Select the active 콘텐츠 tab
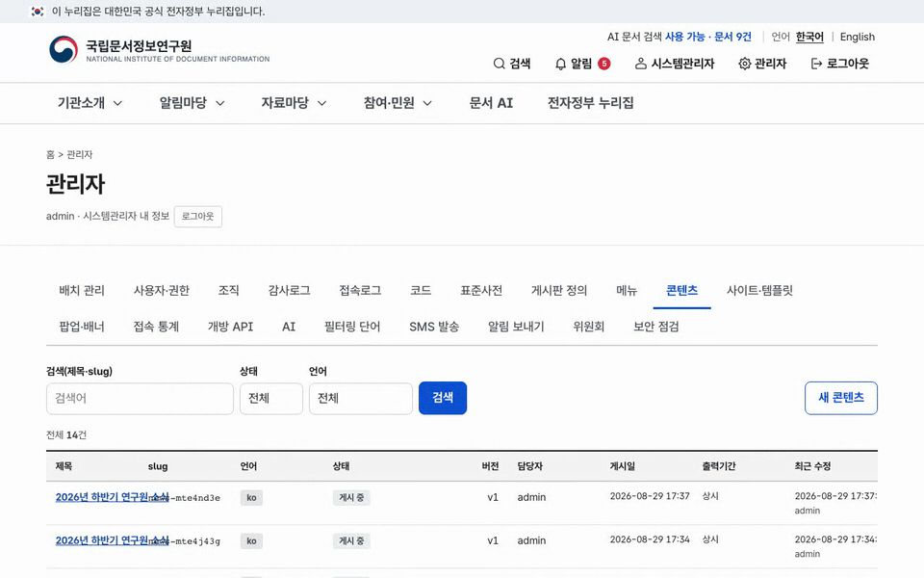 pyautogui.click(x=681, y=290)
